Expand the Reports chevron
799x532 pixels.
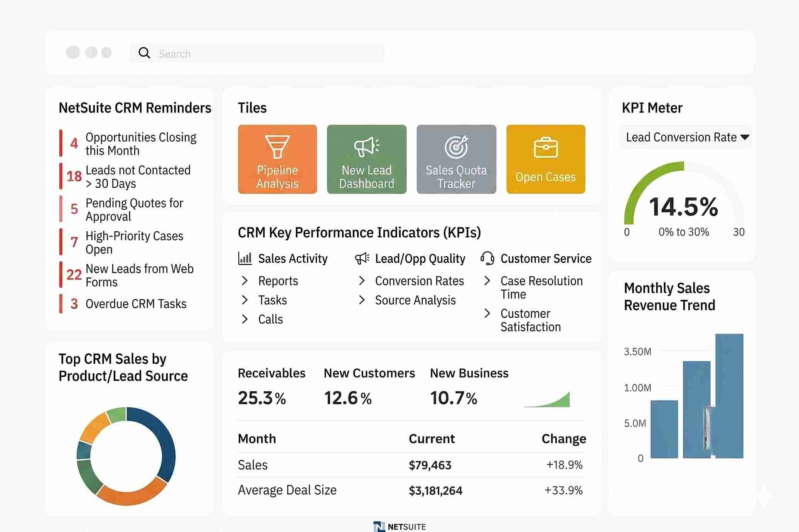point(244,281)
